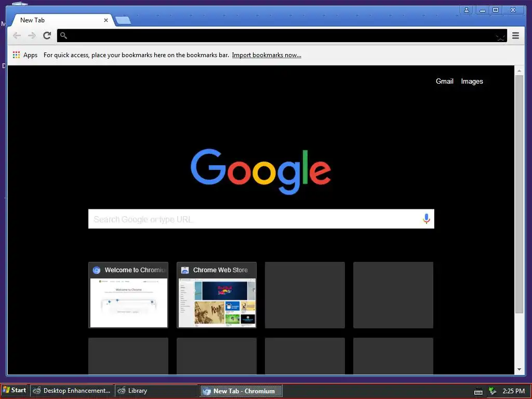This screenshot has width=532, height=399.
Task: Click the Google logo
Action: [261, 171]
